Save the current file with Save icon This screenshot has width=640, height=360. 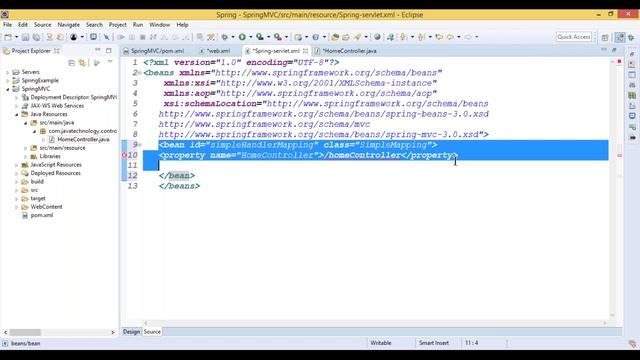click(25, 37)
